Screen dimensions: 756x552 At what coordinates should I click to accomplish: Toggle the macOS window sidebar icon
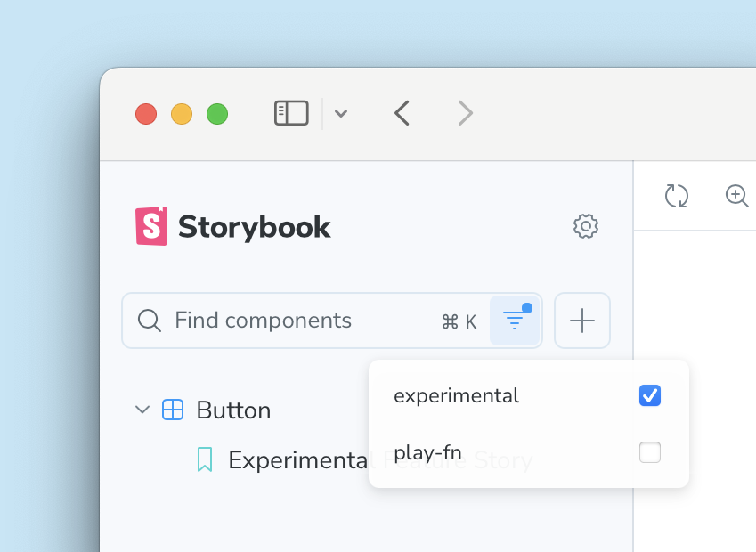[291, 113]
